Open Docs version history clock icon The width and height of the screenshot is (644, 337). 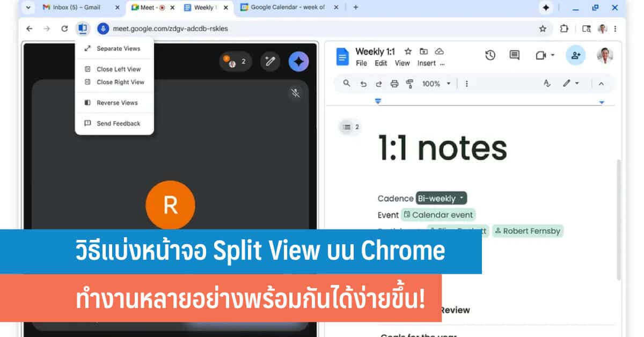coord(489,55)
